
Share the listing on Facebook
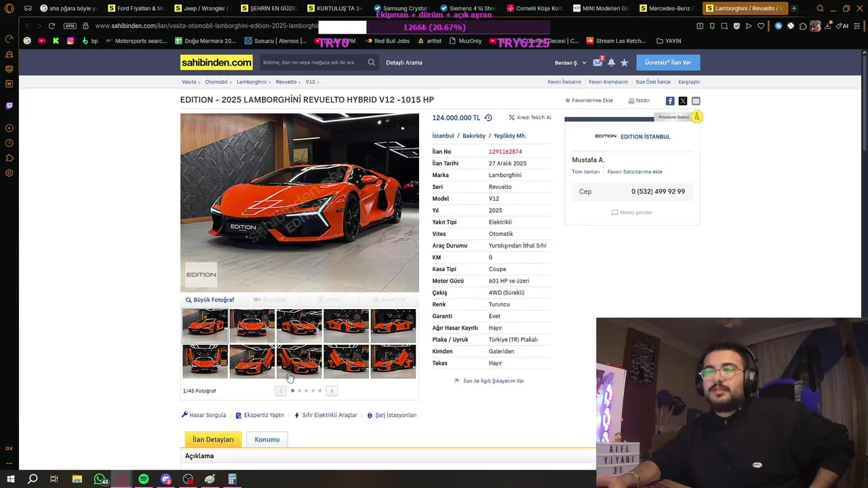click(x=670, y=101)
